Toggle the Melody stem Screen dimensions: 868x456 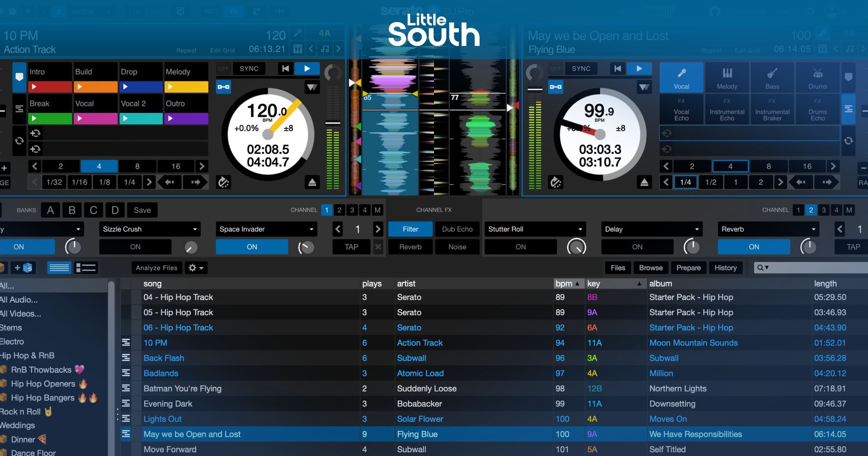[727, 77]
